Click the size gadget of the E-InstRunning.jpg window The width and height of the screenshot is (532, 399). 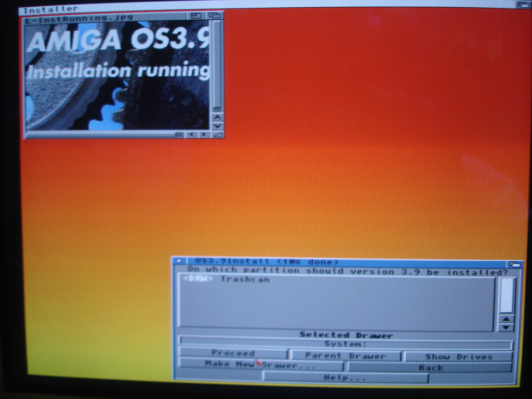(217, 135)
